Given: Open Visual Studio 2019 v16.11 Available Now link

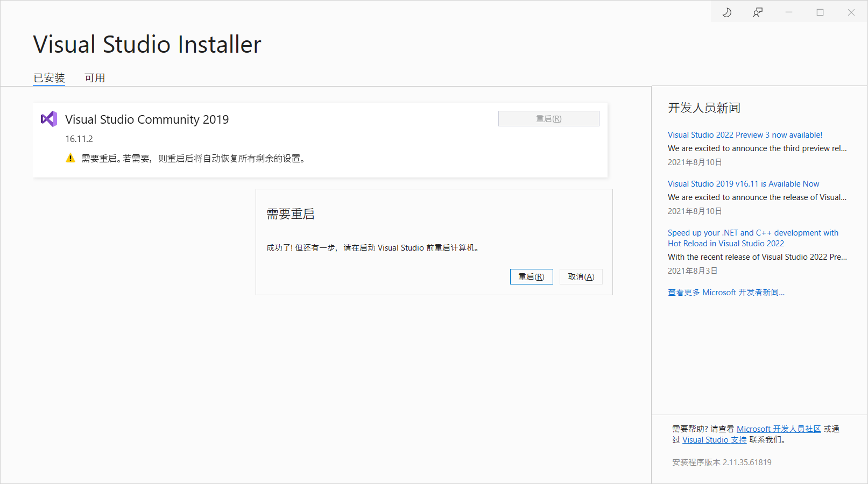Looking at the screenshot, I should point(744,184).
